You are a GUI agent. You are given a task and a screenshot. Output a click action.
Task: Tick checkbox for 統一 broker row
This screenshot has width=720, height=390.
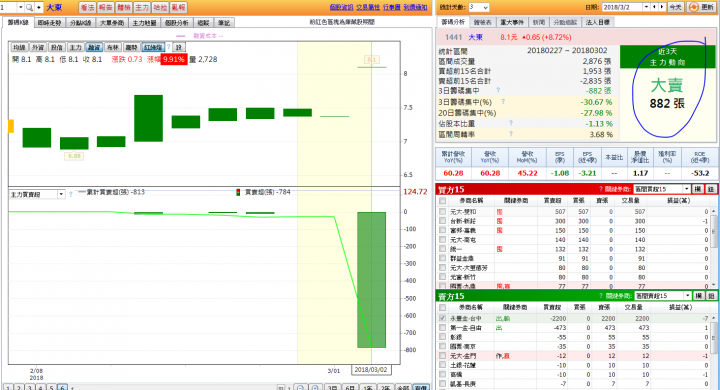pos(442,249)
